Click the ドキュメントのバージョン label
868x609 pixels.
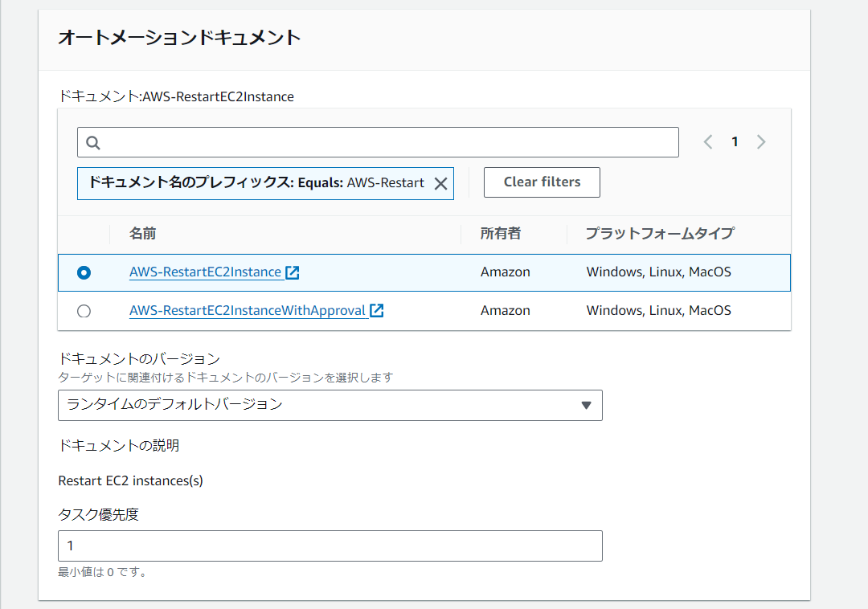point(139,359)
